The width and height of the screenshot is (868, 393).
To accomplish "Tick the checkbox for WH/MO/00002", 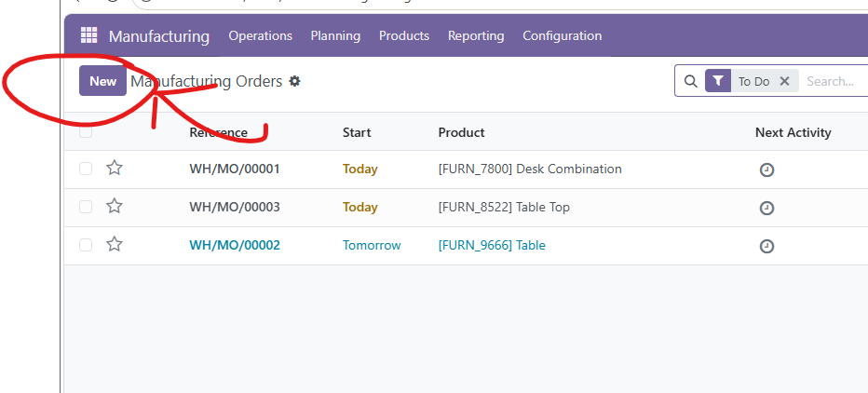I will [x=86, y=245].
